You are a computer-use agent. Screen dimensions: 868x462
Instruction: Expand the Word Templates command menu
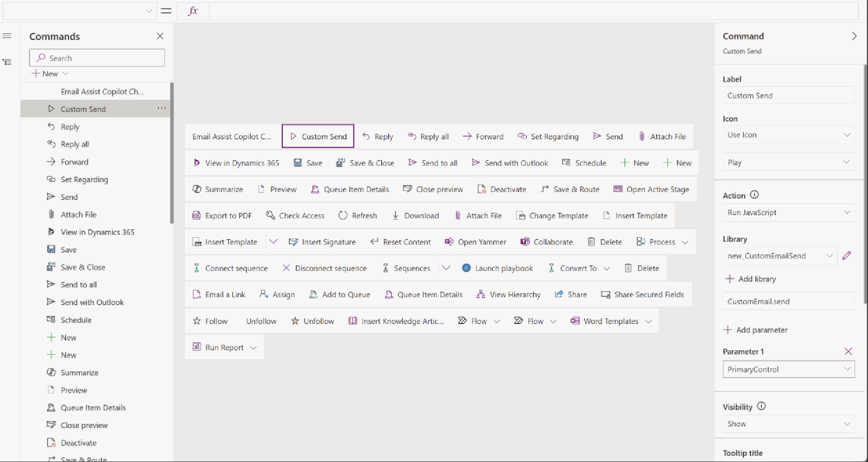(648, 321)
